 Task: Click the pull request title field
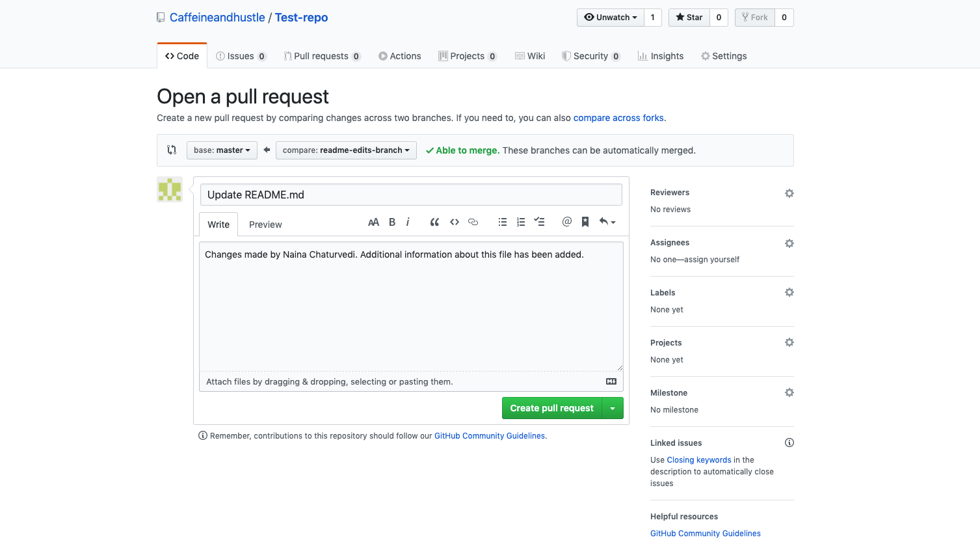pos(411,195)
